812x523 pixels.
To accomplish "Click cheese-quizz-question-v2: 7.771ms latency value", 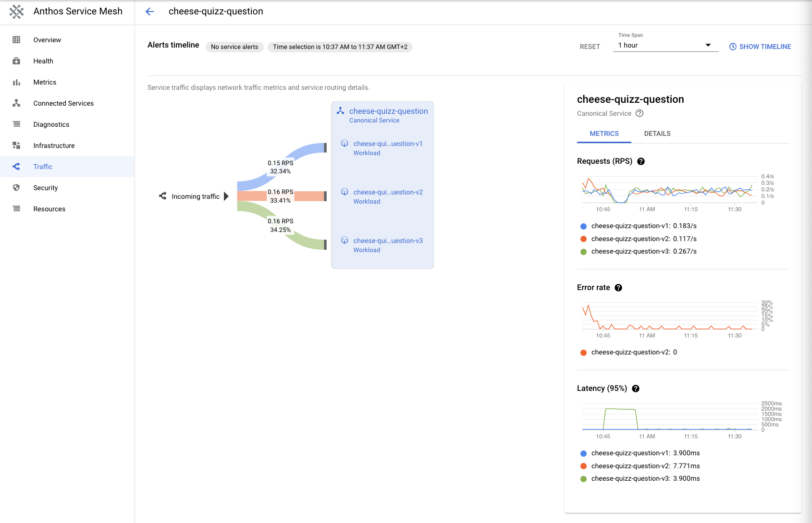I will click(645, 466).
